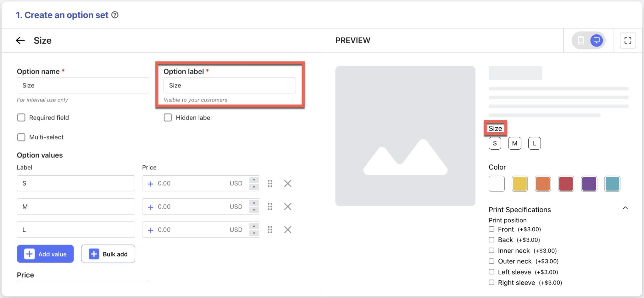Expand preview to fullscreen

[x=628, y=40]
